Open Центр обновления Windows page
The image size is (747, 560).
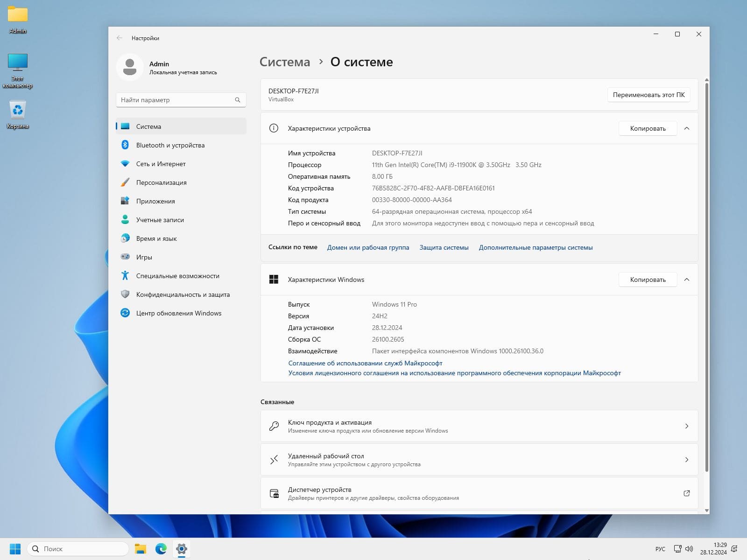[x=181, y=313]
